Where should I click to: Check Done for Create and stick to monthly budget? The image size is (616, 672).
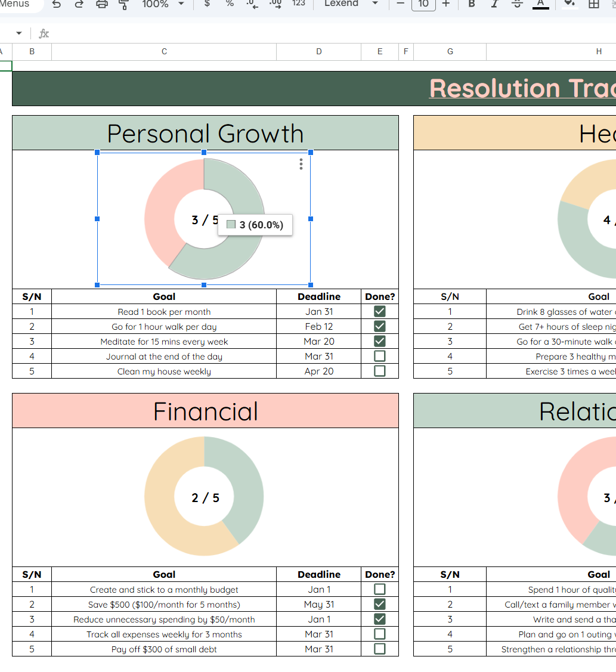(x=380, y=589)
